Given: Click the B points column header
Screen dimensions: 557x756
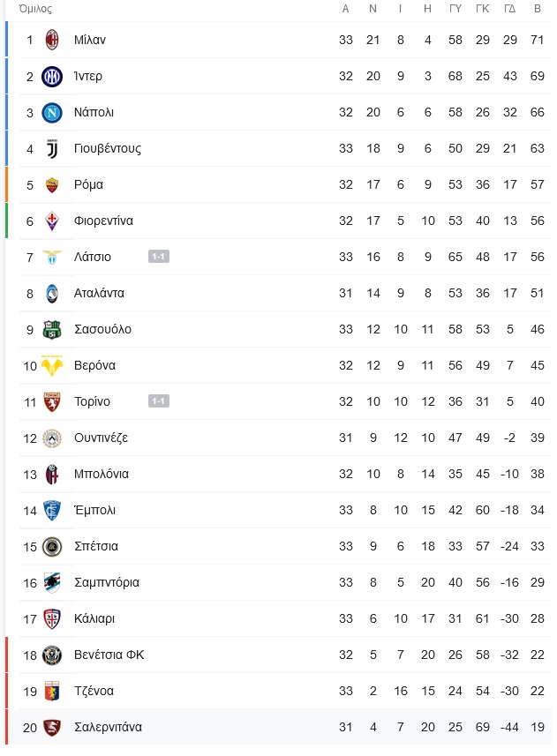Looking at the screenshot, I should pos(538,9).
